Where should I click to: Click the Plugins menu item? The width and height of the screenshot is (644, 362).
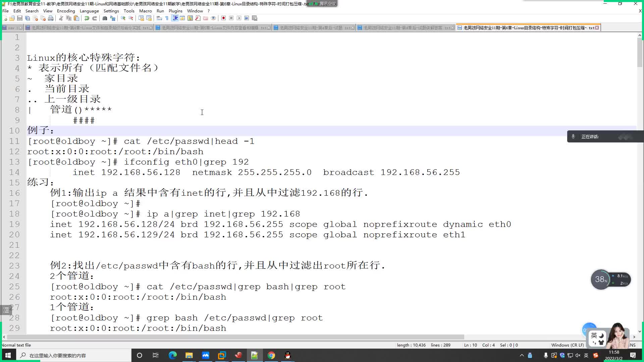tap(175, 11)
